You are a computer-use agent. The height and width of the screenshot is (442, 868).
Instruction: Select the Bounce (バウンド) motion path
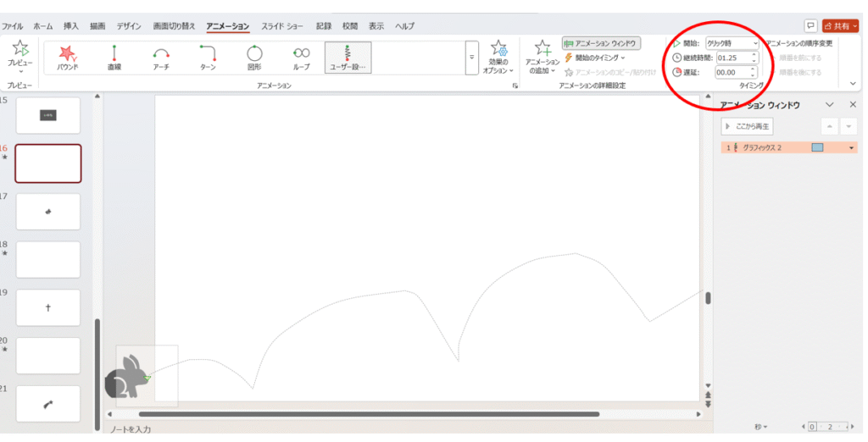tap(68, 57)
